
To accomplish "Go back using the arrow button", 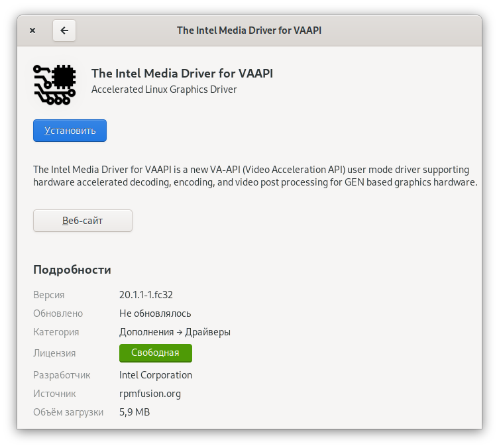I will pos(64,30).
